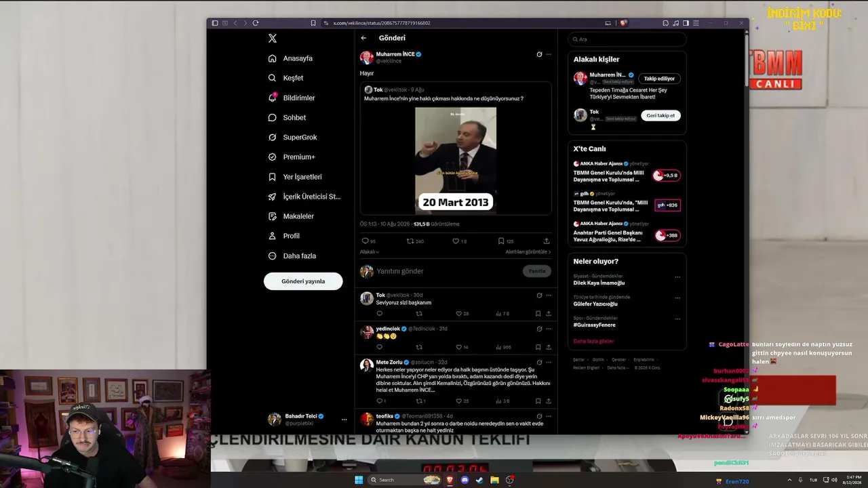
Task: Open File Explorer from the taskbar
Action: (494, 480)
